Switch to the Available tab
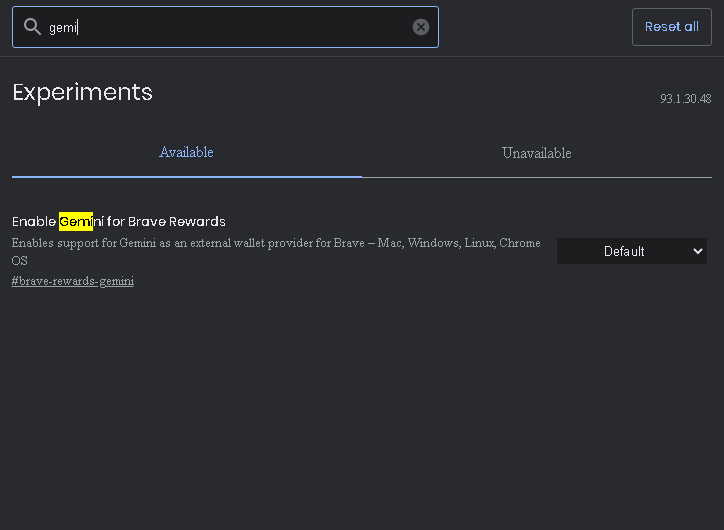 (x=187, y=153)
